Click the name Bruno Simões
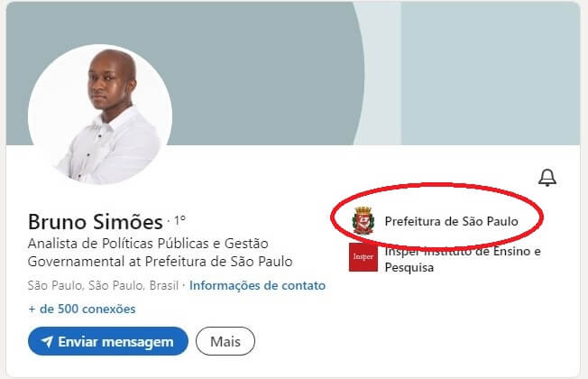588x379 pixels. click(96, 221)
